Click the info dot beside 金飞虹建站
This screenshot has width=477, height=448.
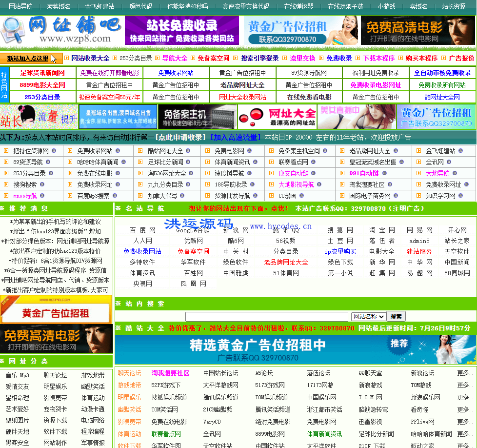pos(460,151)
